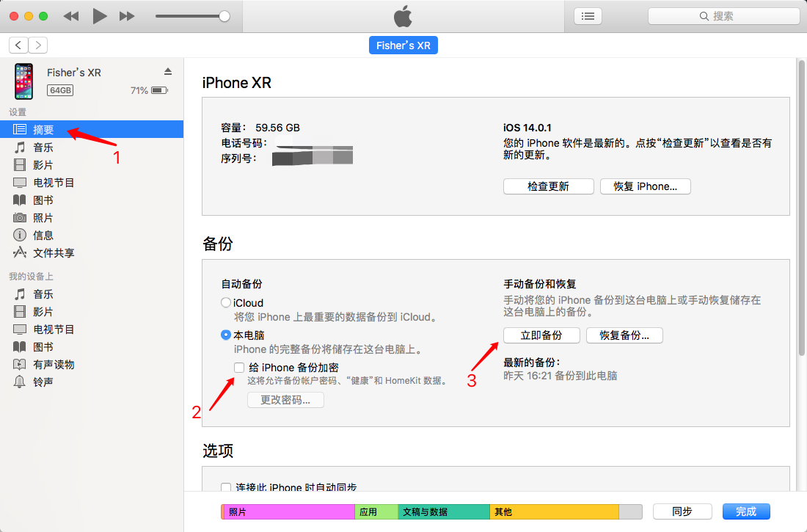Click the 71% battery indicator
807x532 pixels.
(149, 90)
